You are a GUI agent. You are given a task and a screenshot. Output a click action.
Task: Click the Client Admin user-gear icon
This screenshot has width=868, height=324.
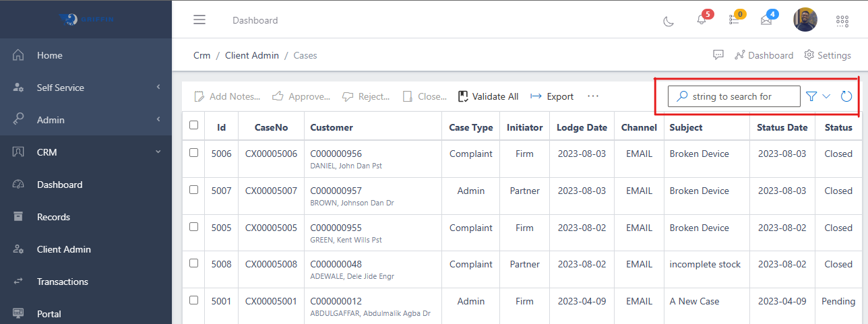click(19, 249)
